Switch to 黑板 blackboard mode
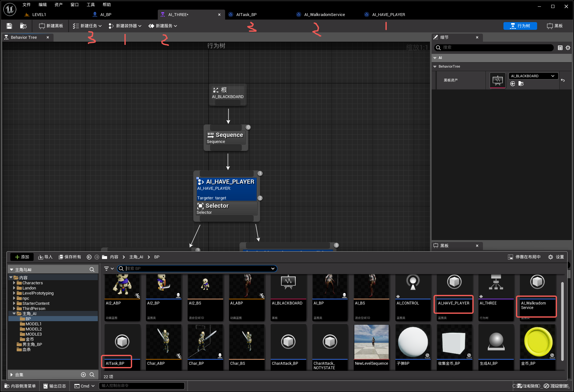574x392 pixels. (555, 26)
